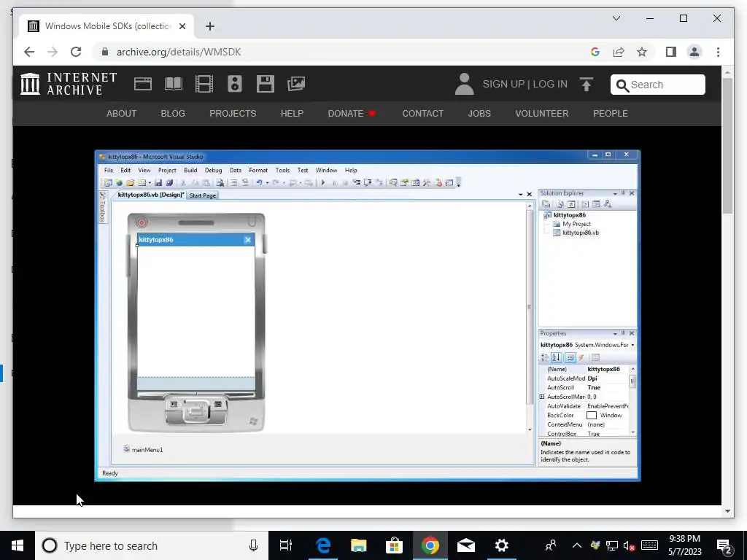Viewport: 747px width, 560px height.
Task: Select the Windows Mobile SDKs browser tab
Action: point(107,26)
